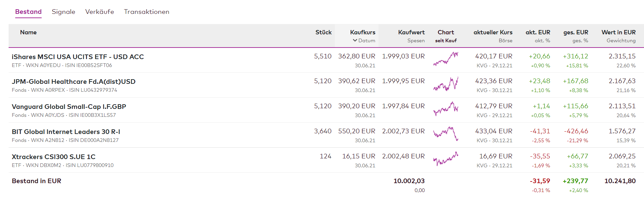
Task: Open the BIT Global Internet Leaders sparkline
Action: [x=446, y=134]
